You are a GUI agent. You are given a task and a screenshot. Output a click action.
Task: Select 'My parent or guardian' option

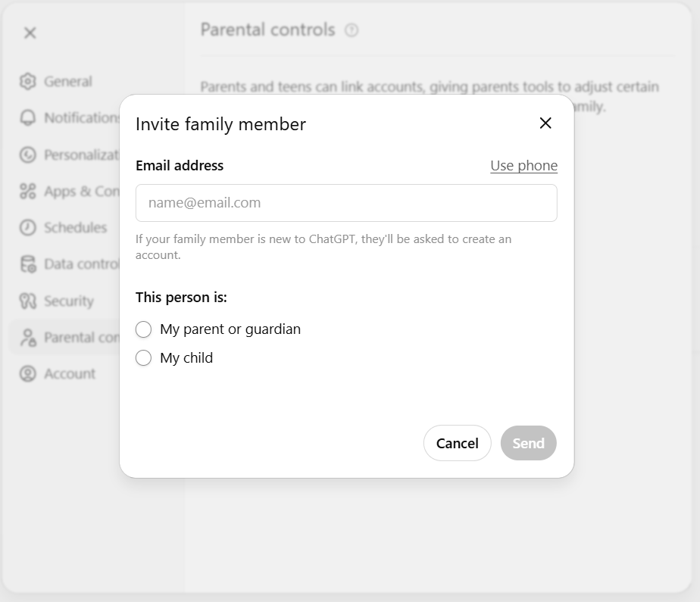tap(143, 329)
